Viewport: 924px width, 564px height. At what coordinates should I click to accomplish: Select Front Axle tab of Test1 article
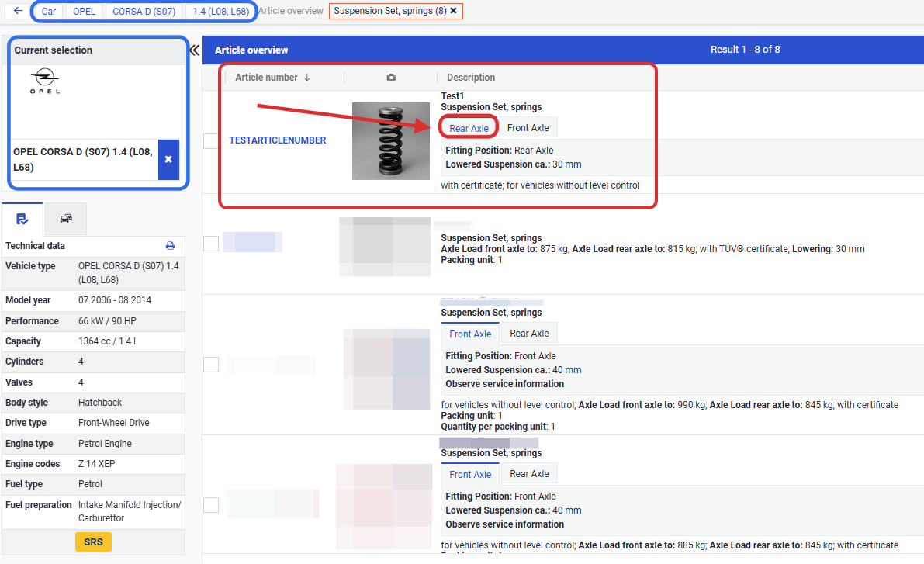528,128
